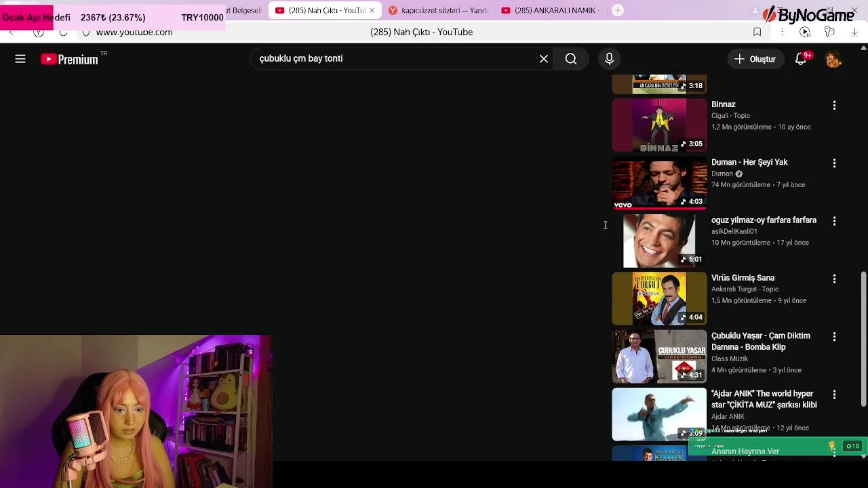This screenshot has width=868, height=488.
Task: Play Virüs Girmiş Sana thumbnail
Action: point(659,298)
